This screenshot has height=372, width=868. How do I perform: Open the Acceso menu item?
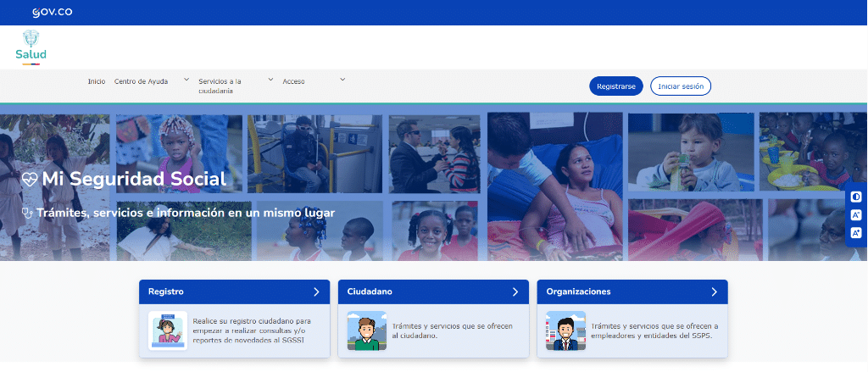click(x=293, y=81)
